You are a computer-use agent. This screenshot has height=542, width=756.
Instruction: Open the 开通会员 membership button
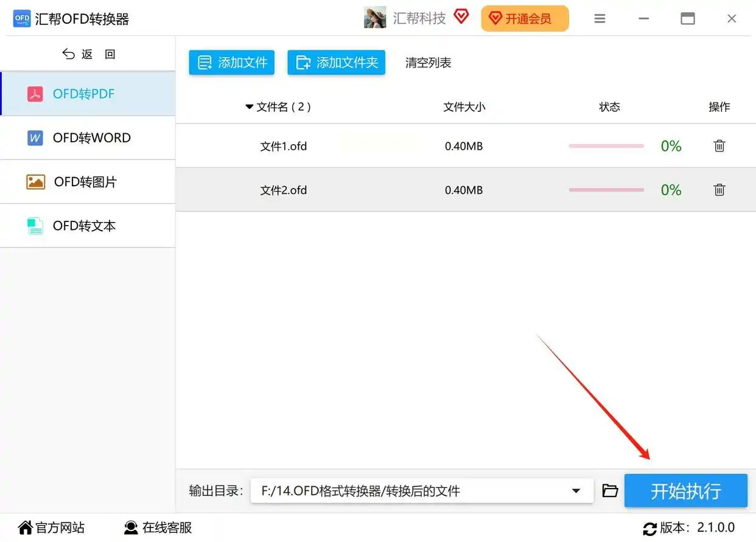click(x=525, y=19)
